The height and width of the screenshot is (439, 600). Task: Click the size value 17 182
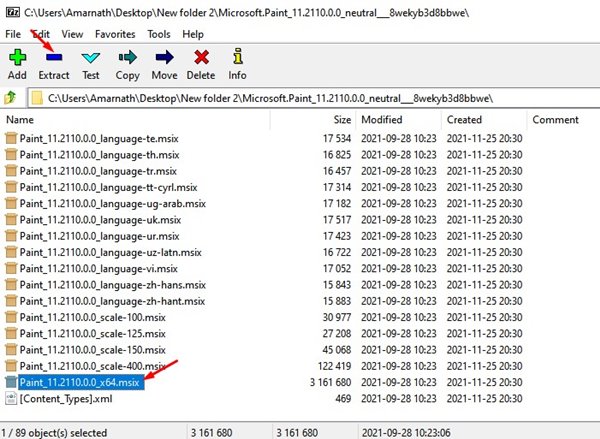pos(337,203)
